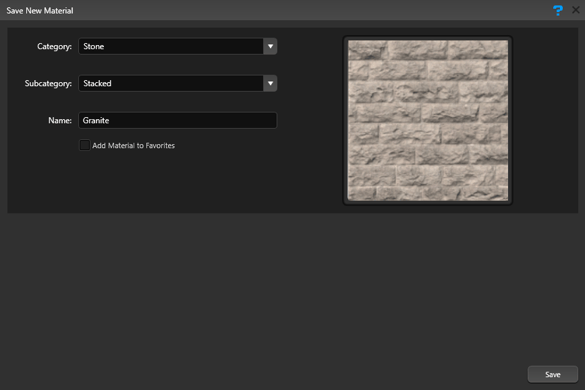Click the Subcategory field showing Stacked
Image resolution: width=585 pixels, height=390 pixels.
(178, 83)
